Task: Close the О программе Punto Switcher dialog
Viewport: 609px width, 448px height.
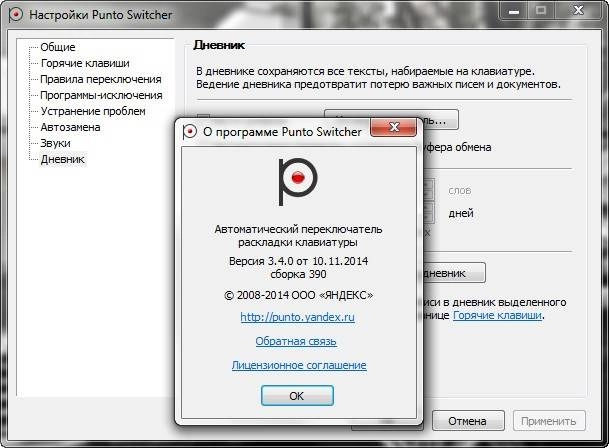Action: coord(394,127)
